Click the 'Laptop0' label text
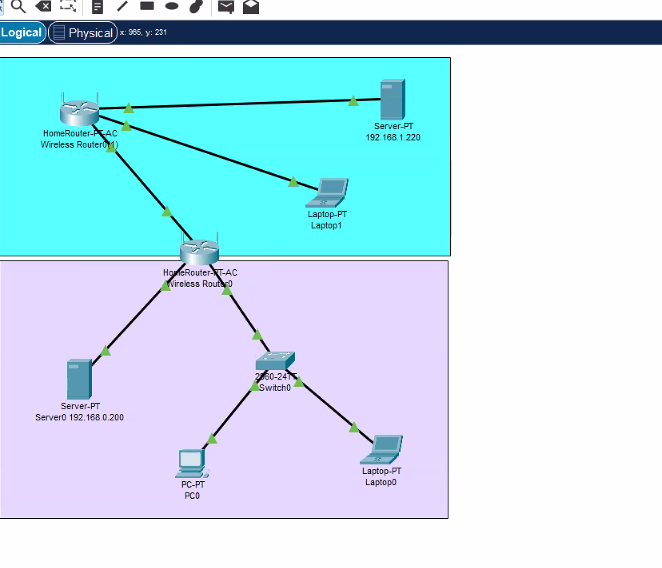662x568 pixels. tap(381, 482)
